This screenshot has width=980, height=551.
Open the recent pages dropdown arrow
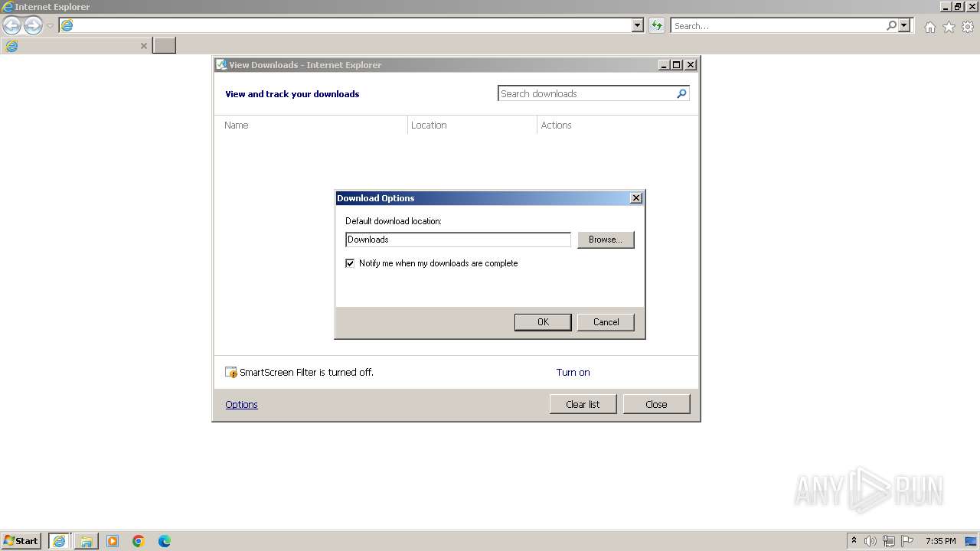click(x=50, y=26)
